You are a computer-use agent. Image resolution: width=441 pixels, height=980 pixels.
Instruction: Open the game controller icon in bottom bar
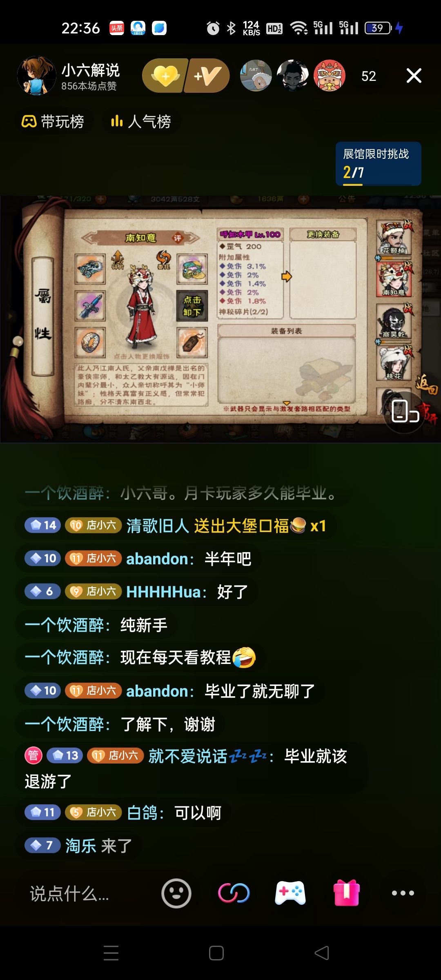tap(290, 893)
